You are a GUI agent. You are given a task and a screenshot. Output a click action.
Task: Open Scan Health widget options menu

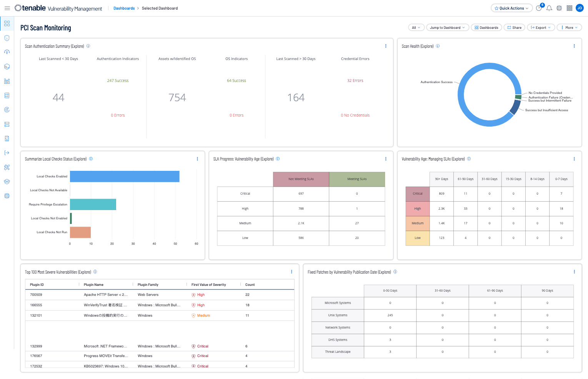coord(574,46)
